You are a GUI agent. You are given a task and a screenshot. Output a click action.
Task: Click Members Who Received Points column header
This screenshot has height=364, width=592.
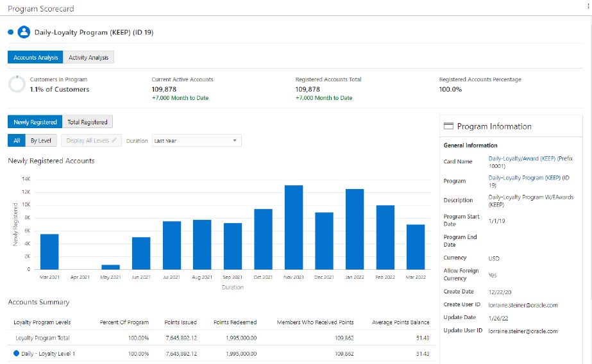pos(316,322)
